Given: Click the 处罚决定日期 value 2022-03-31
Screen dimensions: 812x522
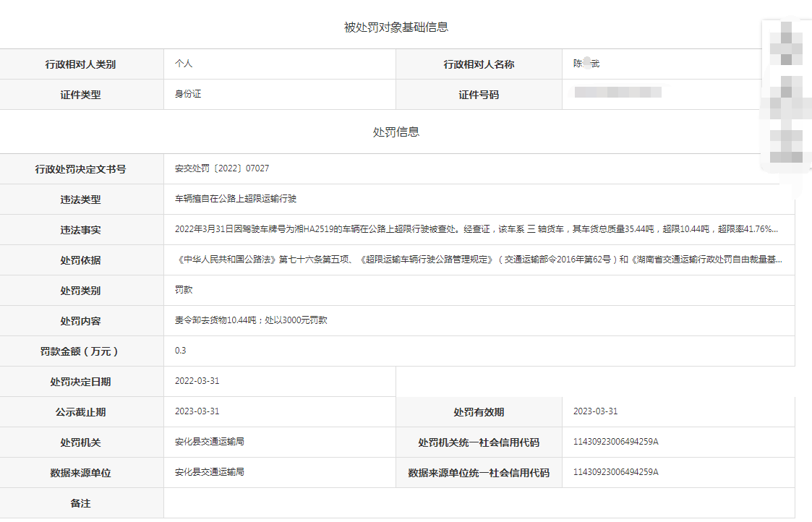Looking at the screenshot, I should coord(197,381).
